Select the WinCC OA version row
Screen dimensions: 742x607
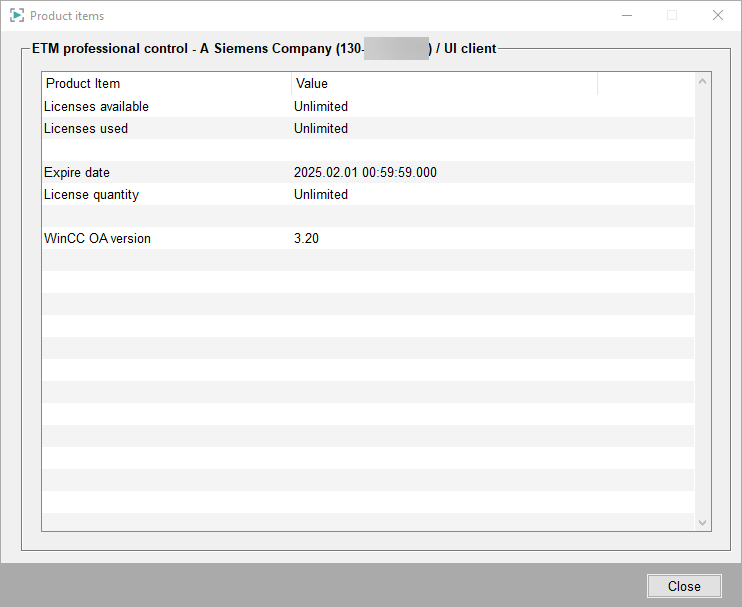pyautogui.click(x=97, y=238)
